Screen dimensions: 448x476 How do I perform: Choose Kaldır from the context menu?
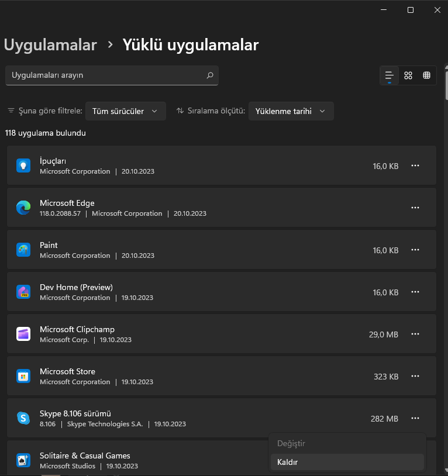(347, 462)
